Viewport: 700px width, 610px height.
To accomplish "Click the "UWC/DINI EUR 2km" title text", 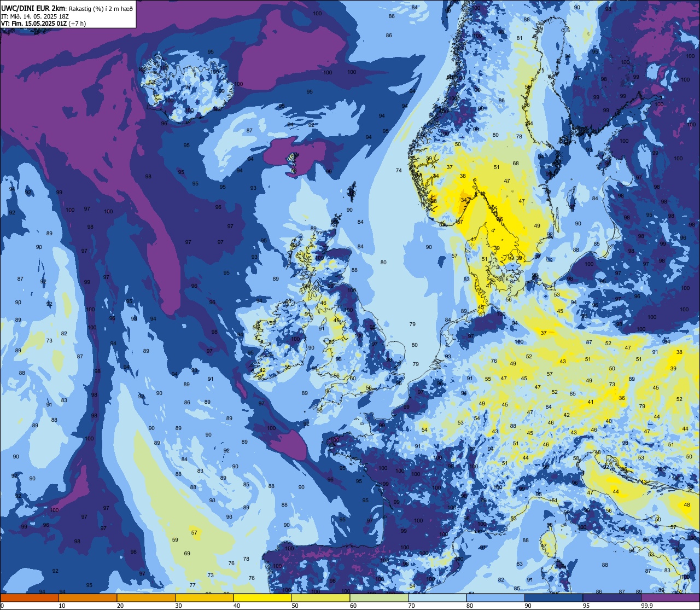I will [33, 8].
